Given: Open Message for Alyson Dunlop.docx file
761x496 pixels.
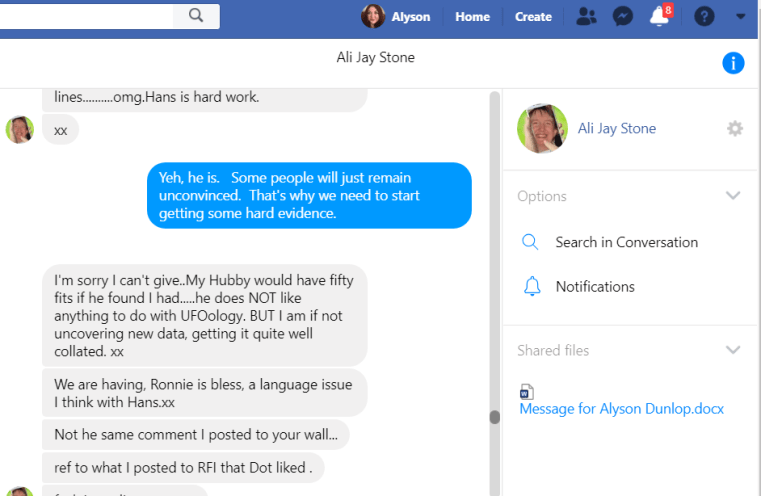Looking at the screenshot, I should coord(621,409).
